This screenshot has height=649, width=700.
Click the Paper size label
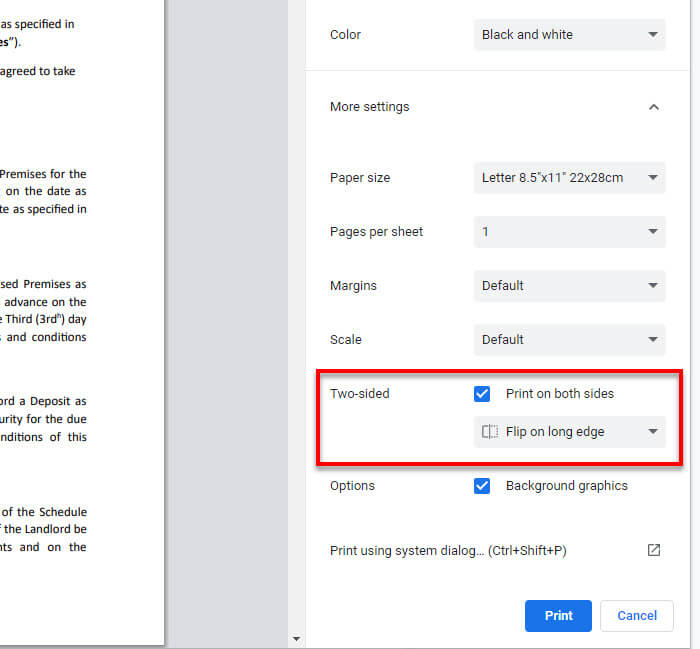click(360, 178)
